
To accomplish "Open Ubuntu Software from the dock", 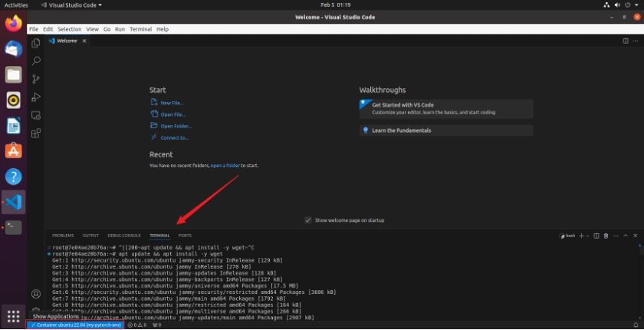I will point(14,151).
